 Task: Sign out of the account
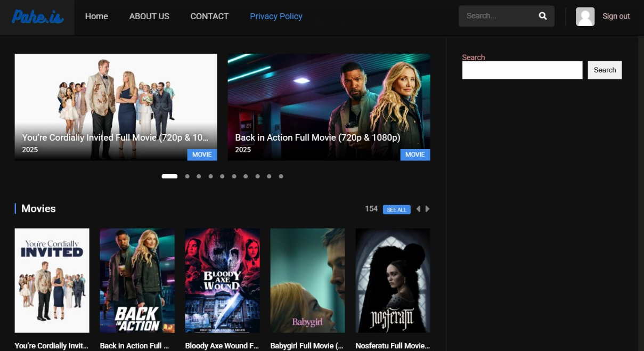(616, 16)
